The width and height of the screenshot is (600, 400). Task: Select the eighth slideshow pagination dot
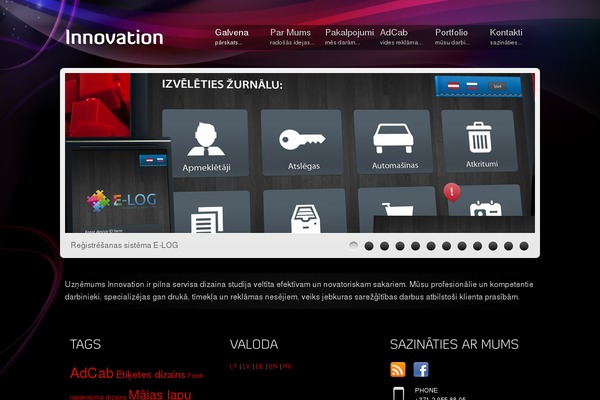pos(462,246)
